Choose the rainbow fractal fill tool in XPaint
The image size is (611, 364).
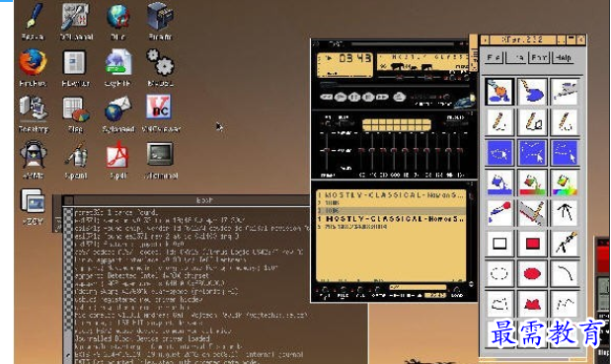coord(565,182)
